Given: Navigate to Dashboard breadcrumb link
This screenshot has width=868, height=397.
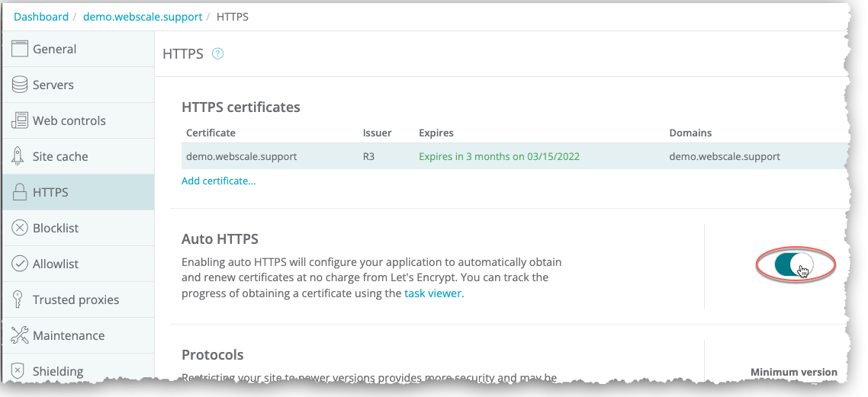Looking at the screenshot, I should 41,17.
